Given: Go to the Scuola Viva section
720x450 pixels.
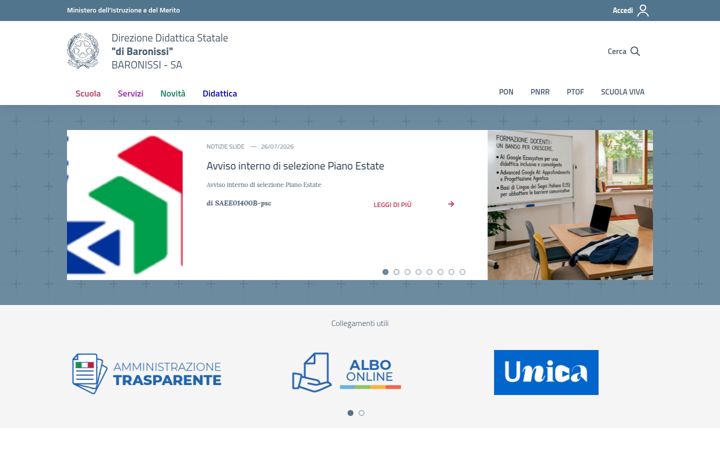Looking at the screenshot, I should 623,92.
